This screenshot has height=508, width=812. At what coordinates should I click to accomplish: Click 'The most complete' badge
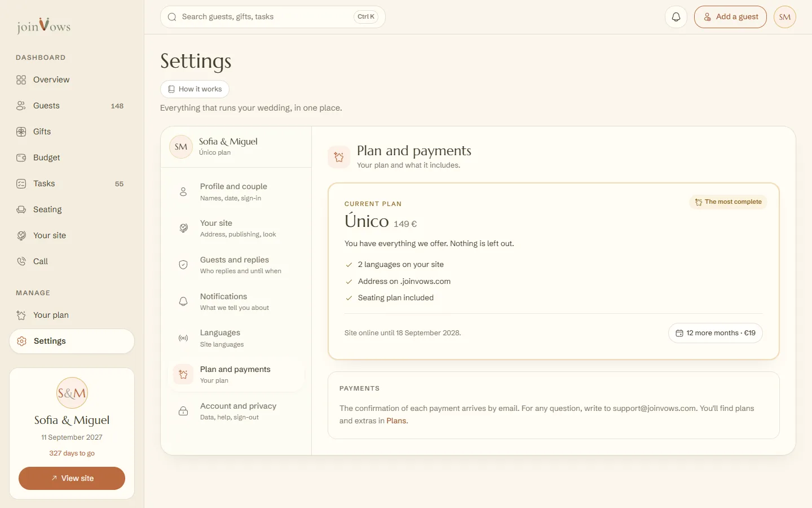pyautogui.click(x=728, y=202)
